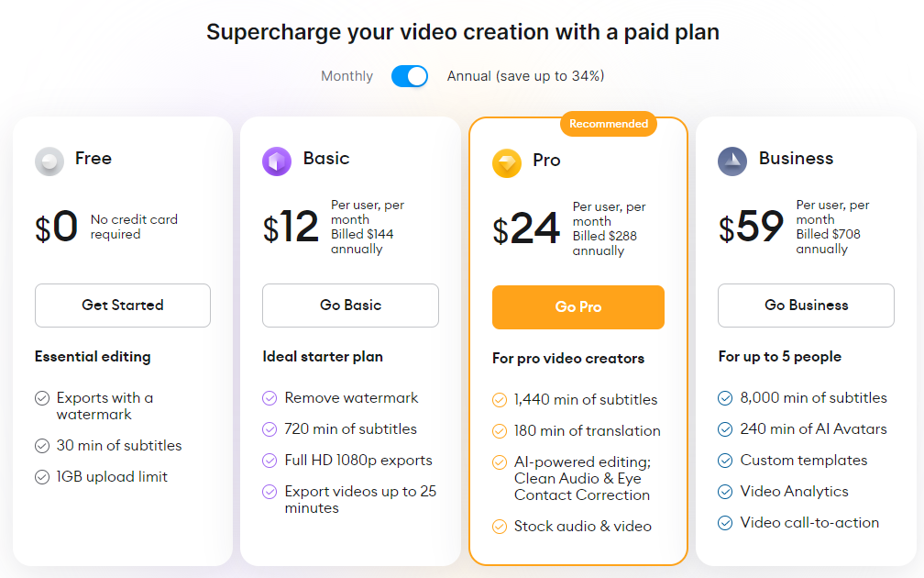Click the checkmark beside Video Analytics
This screenshot has height=578, width=924.
pos(725,491)
